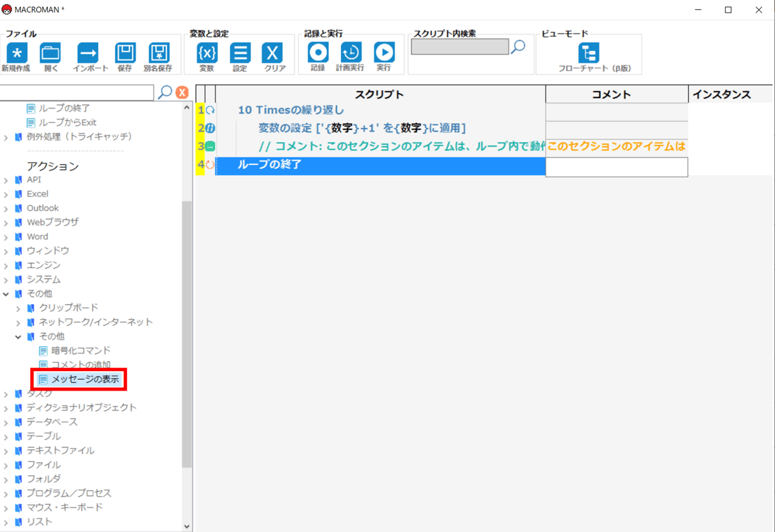Select script row 10 Timesの繰り返し
The width and height of the screenshot is (775, 532).
291,110
